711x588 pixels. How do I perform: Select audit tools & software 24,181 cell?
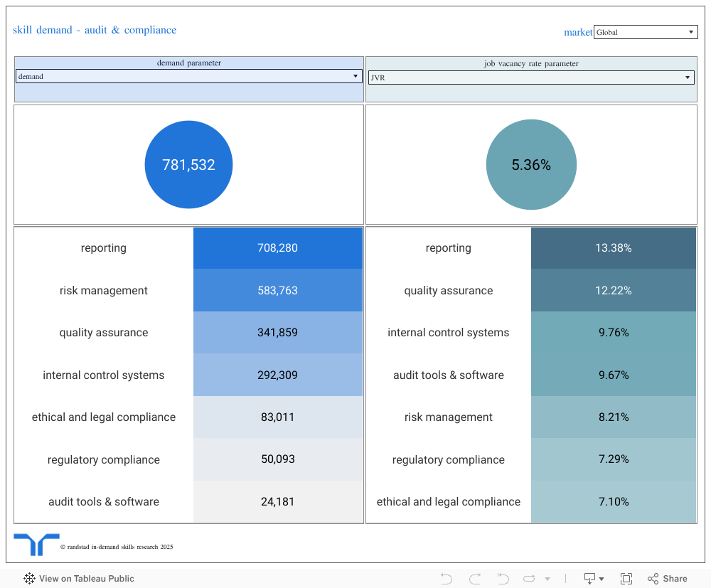277,502
